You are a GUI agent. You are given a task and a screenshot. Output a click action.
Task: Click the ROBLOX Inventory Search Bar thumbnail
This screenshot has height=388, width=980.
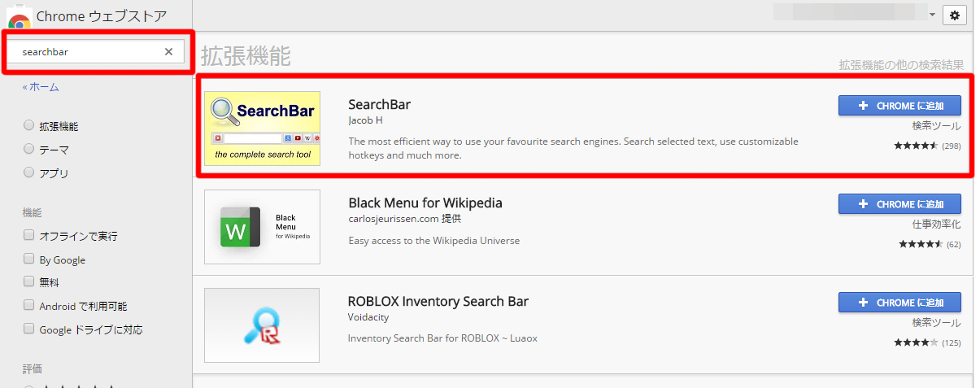[262, 325]
